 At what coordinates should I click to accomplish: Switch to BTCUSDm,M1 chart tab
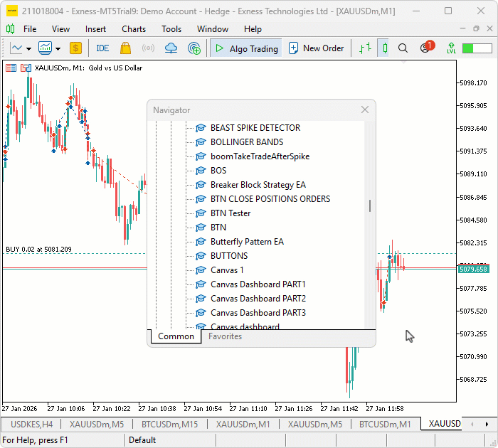(385, 425)
